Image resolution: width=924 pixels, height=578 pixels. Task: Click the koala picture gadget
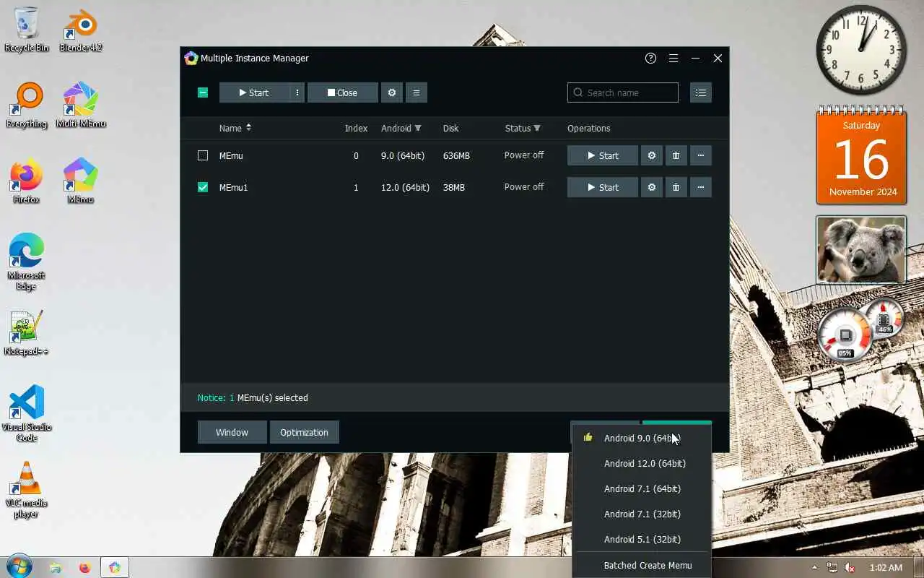[861, 249]
